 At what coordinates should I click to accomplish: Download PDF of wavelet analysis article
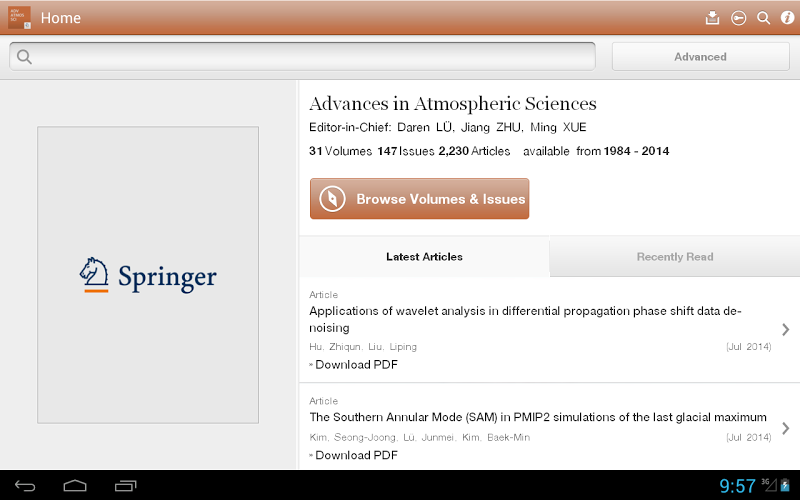pos(354,364)
